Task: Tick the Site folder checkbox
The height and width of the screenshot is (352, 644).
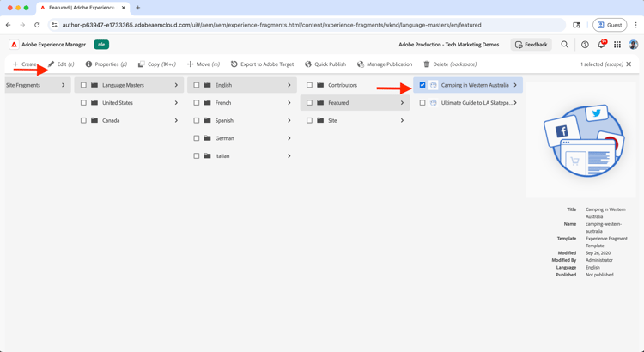Action: click(309, 120)
